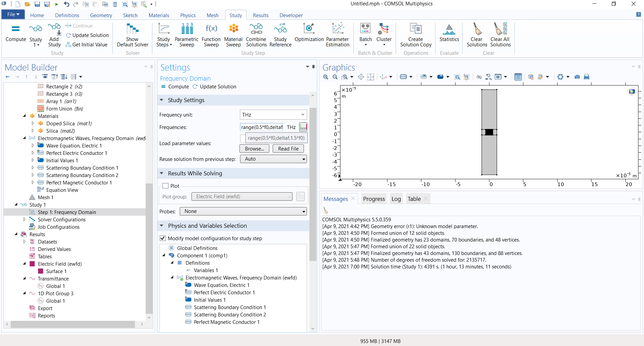The image size is (644, 346).
Task: Click Compute in the Settings panel
Action: pyautogui.click(x=175, y=87)
